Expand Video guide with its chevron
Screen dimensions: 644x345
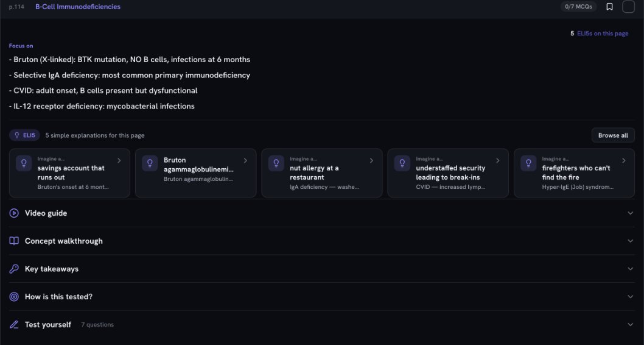630,213
